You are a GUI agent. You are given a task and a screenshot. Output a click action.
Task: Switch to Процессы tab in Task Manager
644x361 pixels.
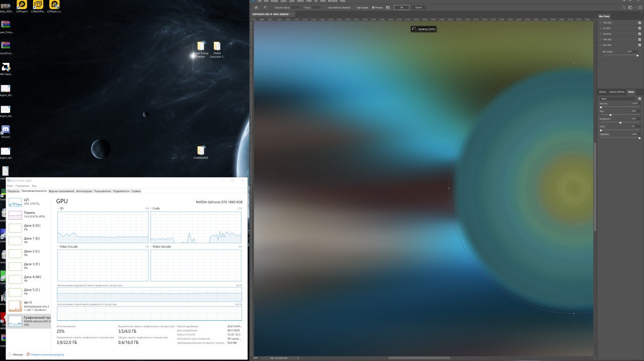tap(13, 191)
